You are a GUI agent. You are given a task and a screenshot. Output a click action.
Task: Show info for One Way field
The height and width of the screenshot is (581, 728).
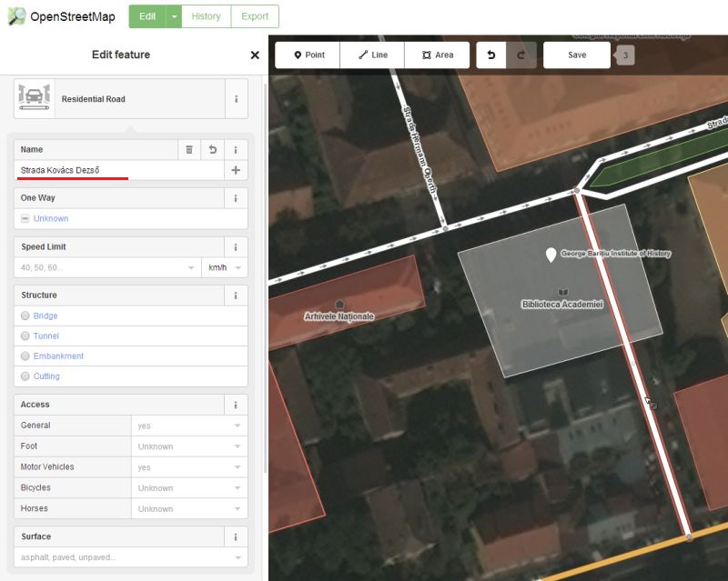[x=236, y=198]
